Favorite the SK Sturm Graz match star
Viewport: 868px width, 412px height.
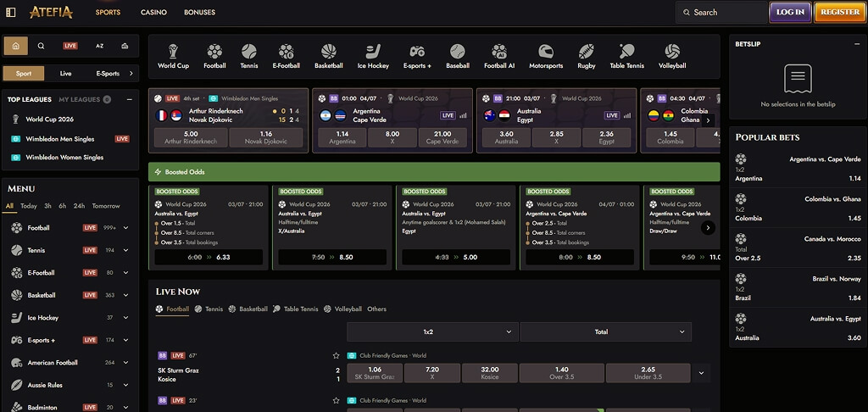tap(336, 355)
